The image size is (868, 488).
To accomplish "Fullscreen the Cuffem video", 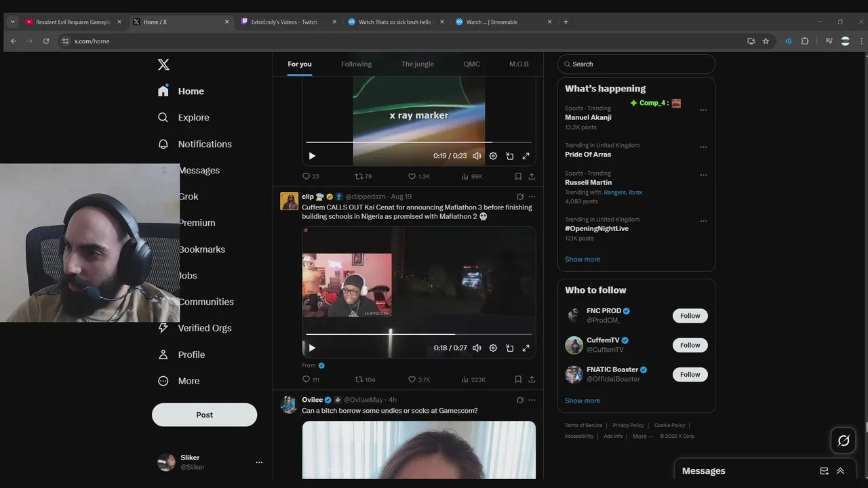I will [526, 348].
